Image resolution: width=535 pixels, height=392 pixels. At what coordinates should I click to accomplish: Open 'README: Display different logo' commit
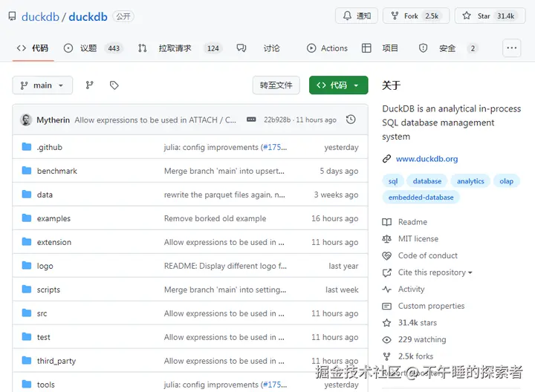pos(225,266)
